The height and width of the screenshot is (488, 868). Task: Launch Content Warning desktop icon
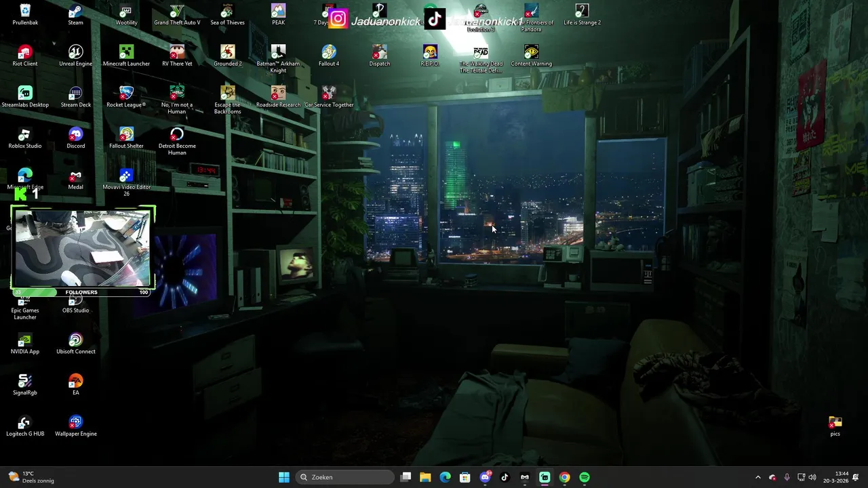[x=531, y=56]
